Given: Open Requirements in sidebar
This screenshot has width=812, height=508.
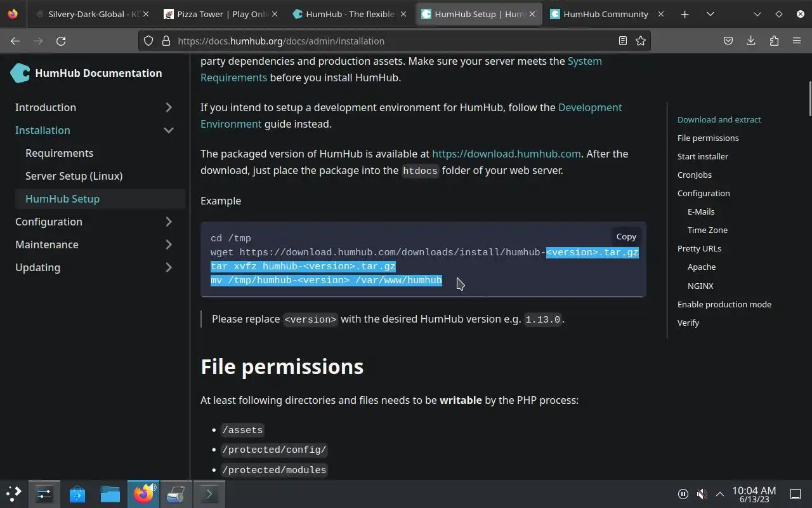Looking at the screenshot, I should point(59,153).
